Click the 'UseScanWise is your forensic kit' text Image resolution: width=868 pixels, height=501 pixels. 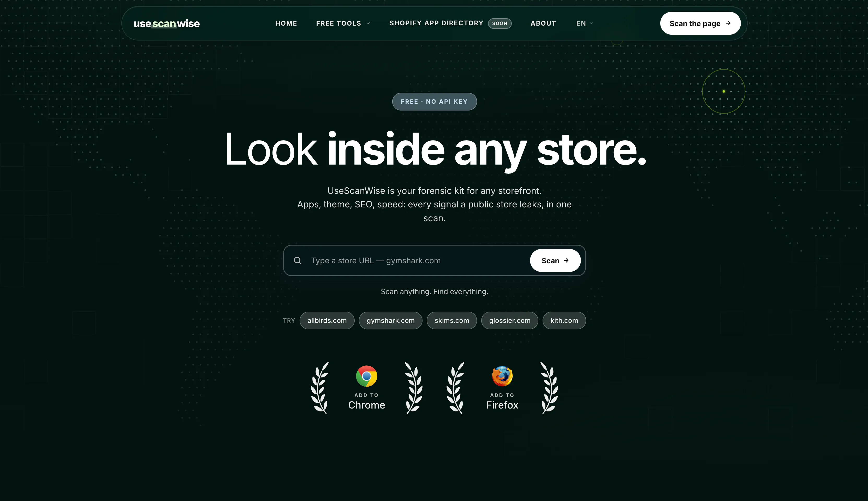tap(434, 191)
